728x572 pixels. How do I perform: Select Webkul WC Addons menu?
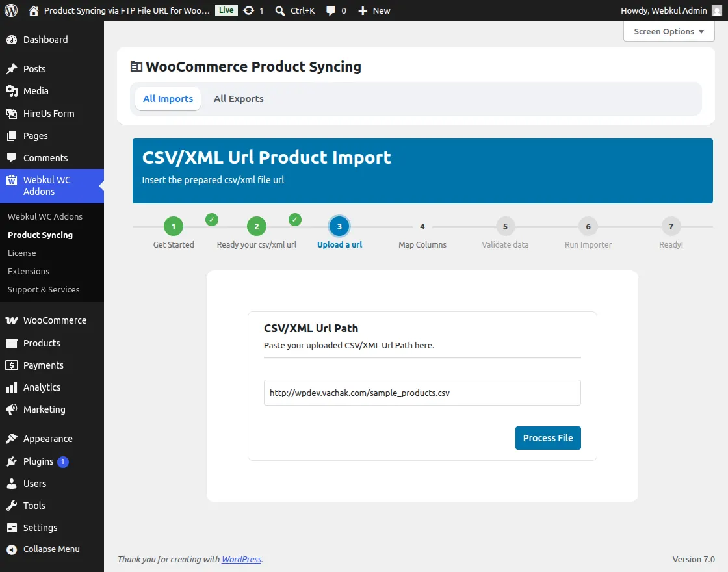click(x=52, y=186)
